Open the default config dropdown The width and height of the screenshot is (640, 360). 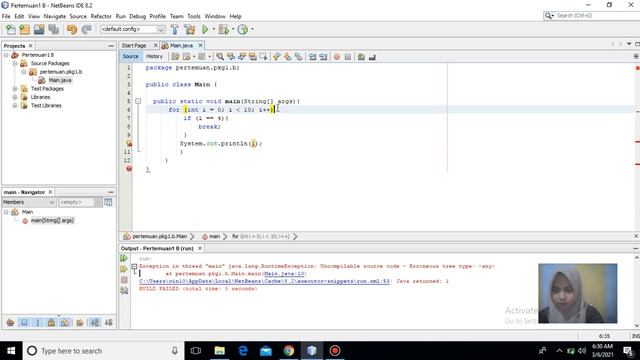132,29
